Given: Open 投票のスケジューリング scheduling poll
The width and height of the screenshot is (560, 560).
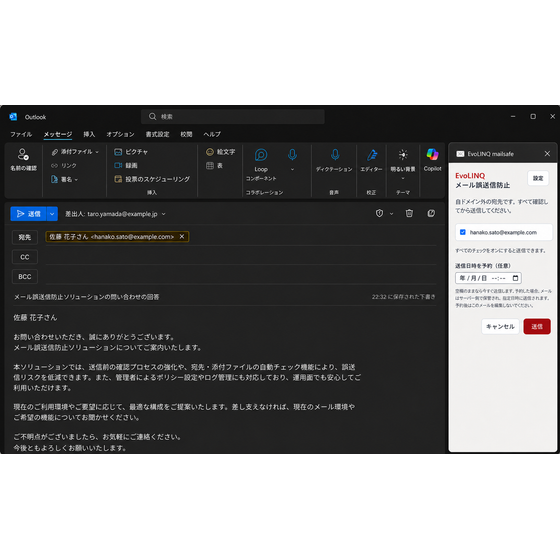Looking at the screenshot, I should point(152,179).
